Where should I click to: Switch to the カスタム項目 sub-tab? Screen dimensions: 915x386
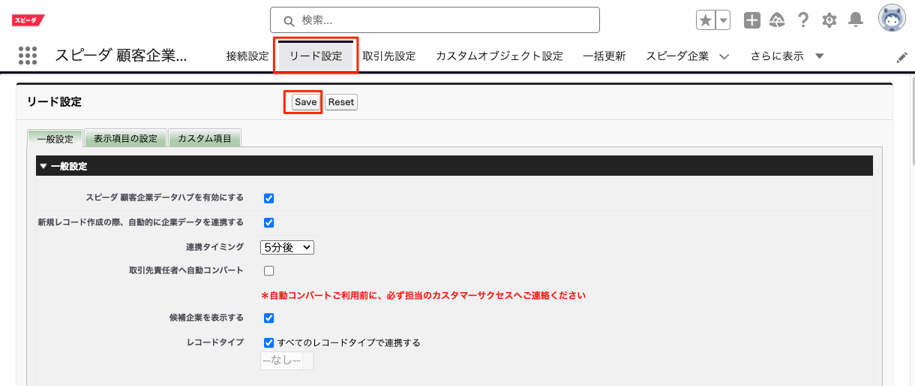pyautogui.click(x=205, y=139)
